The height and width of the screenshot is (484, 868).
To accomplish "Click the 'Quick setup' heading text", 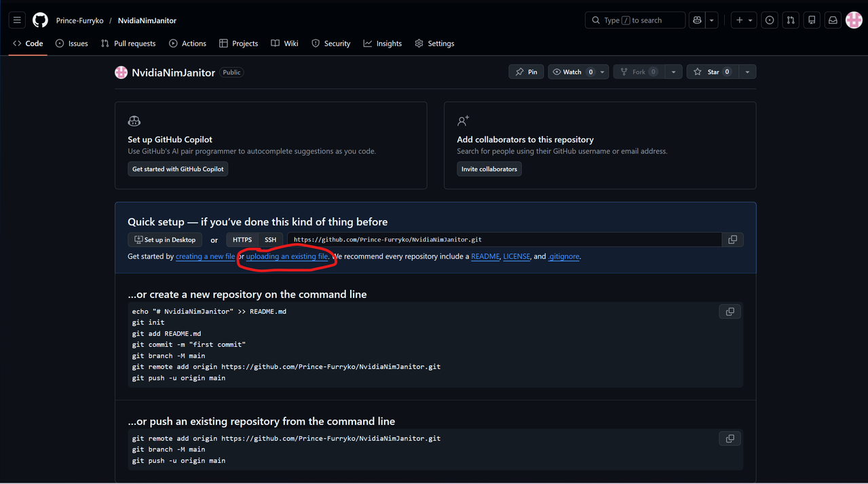I will coord(258,222).
